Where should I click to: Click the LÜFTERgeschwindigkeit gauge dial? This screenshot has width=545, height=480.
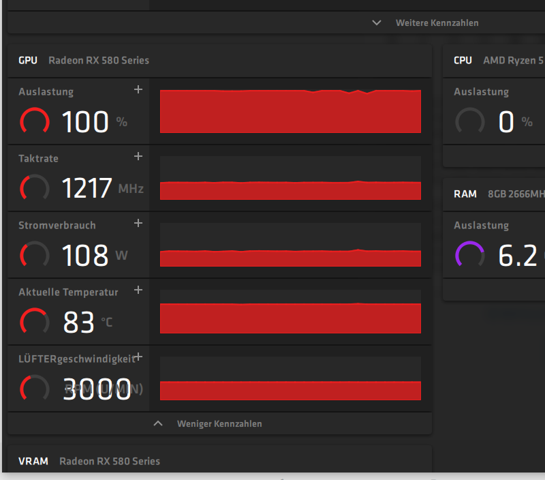point(34,388)
